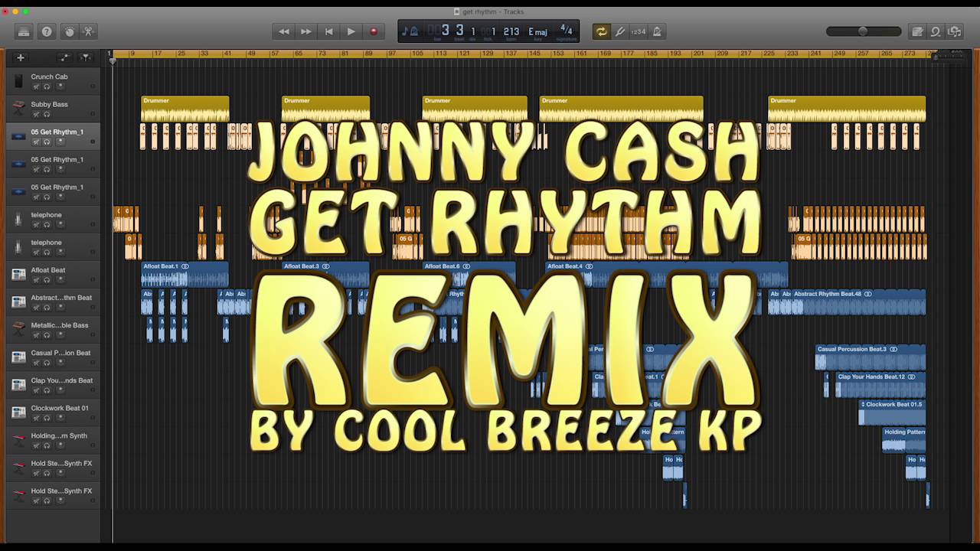980x551 pixels.
Task: Click the Fast Forward transport button
Action: click(x=306, y=31)
